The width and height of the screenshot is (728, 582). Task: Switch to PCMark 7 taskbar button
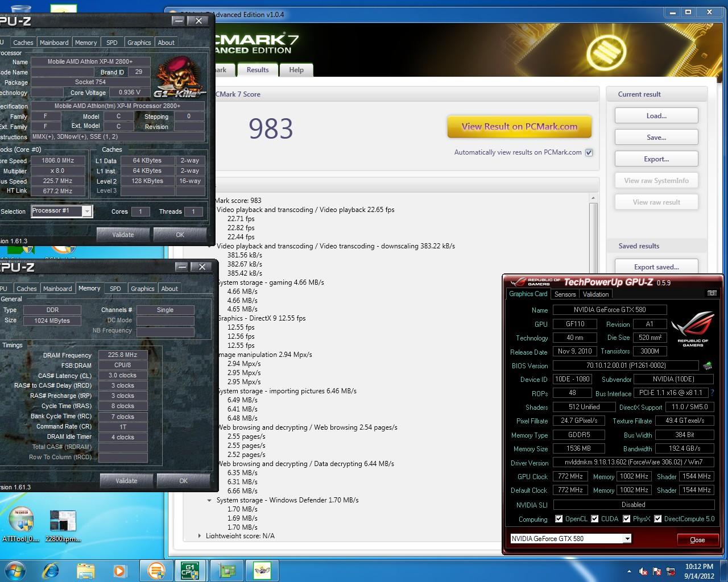pos(156,570)
